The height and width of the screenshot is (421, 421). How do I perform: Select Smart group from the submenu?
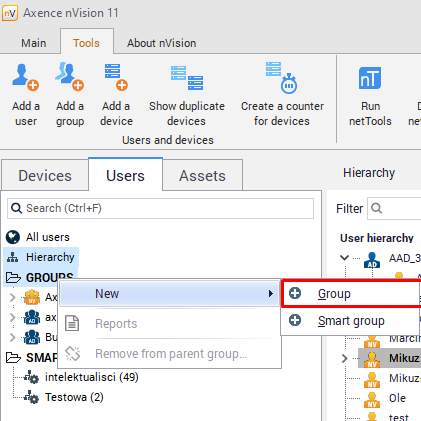351,321
